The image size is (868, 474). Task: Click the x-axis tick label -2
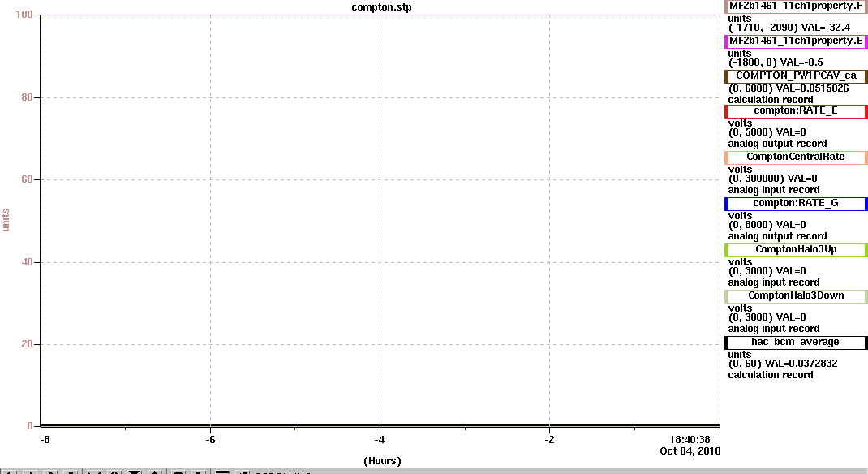coord(549,440)
